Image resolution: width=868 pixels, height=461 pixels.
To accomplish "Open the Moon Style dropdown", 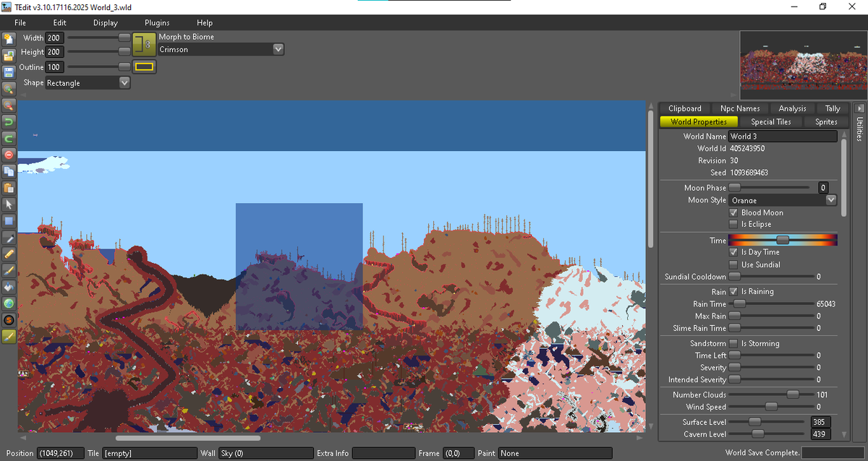I will pos(783,200).
